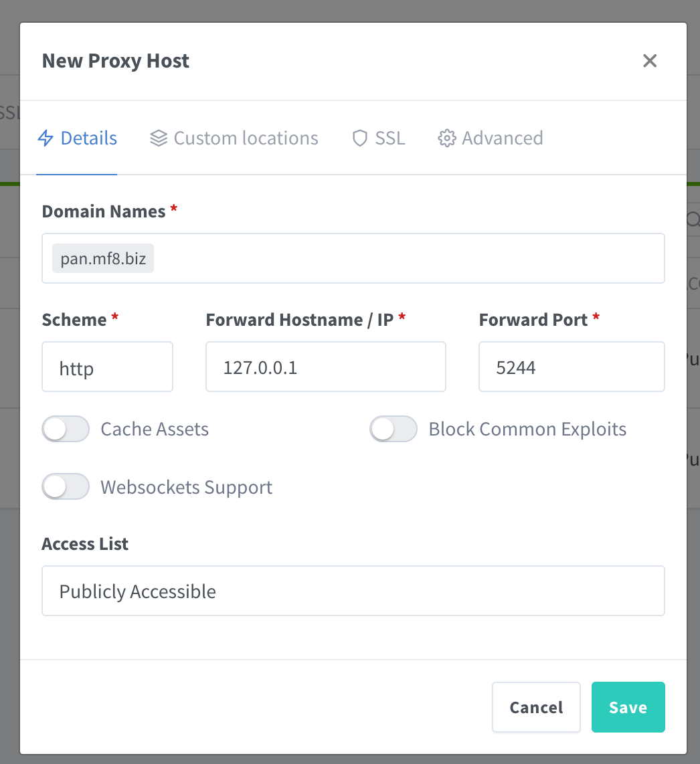Close the New Proxy Host dialog

[x=650, y=61]
